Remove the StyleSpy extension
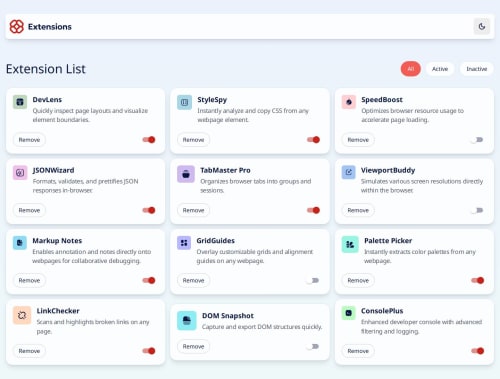 (193, 140)
